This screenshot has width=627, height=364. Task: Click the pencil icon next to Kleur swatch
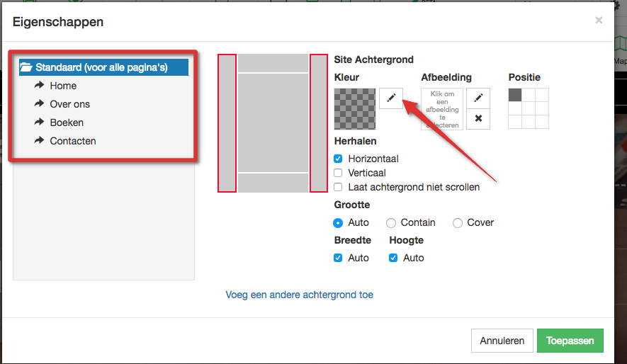[391, 98]
